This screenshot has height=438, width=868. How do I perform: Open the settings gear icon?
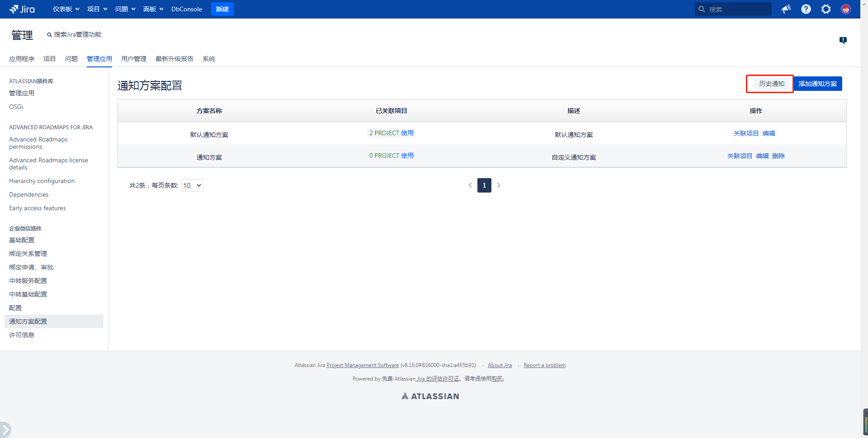[826, 9]
